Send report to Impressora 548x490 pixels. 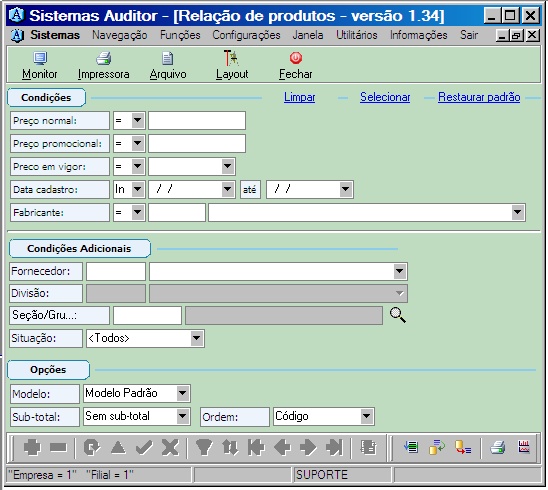103,58
